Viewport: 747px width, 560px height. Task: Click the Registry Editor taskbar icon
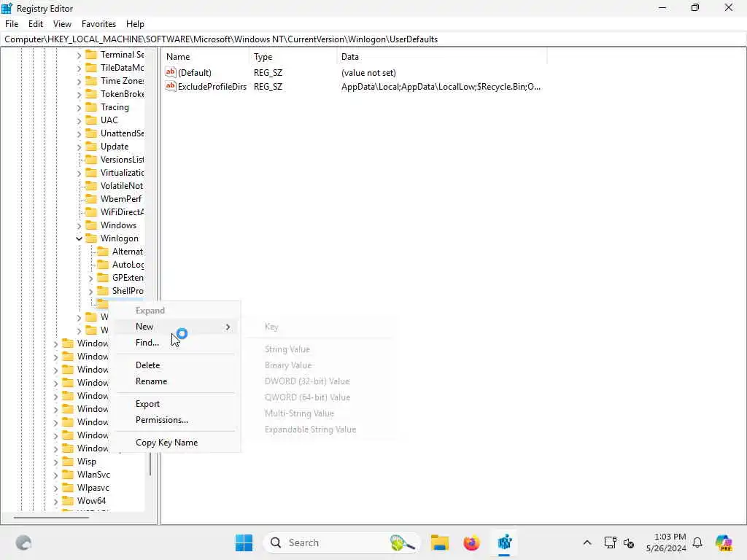504,542
